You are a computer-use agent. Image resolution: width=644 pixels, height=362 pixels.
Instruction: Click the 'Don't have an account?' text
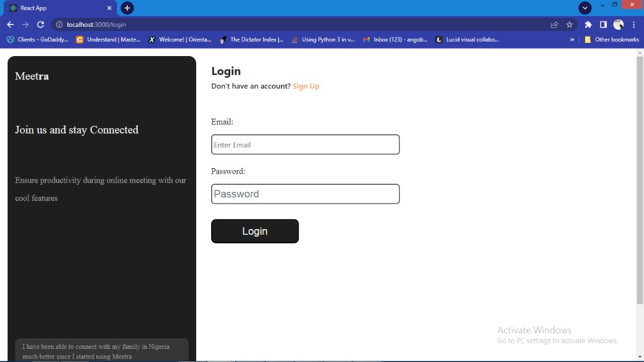tap(250, 86)
